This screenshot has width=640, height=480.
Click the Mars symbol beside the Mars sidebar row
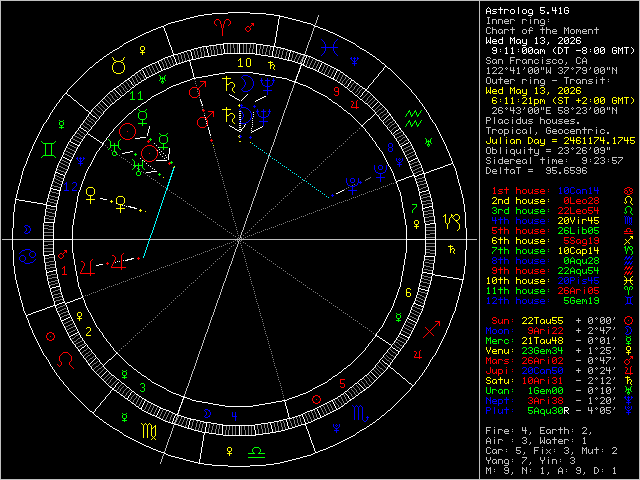click(629, 361)
